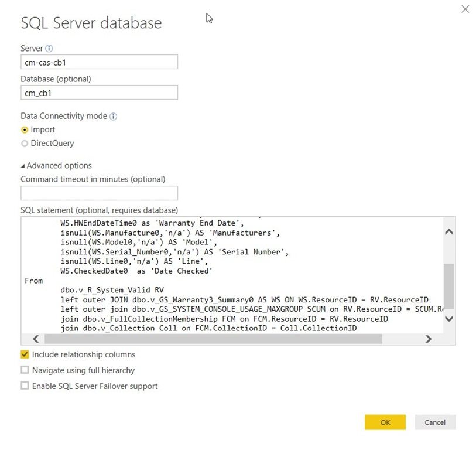Click the v_FullCollectionMembership join line
The width and height of the screenshot is (476, 450).
point(224,319)
